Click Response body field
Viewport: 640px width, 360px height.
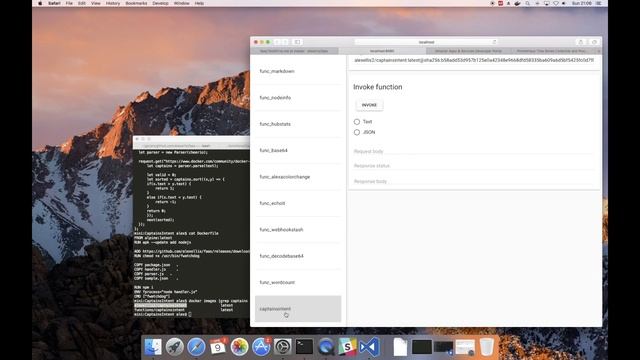click(x=473, y=181)
